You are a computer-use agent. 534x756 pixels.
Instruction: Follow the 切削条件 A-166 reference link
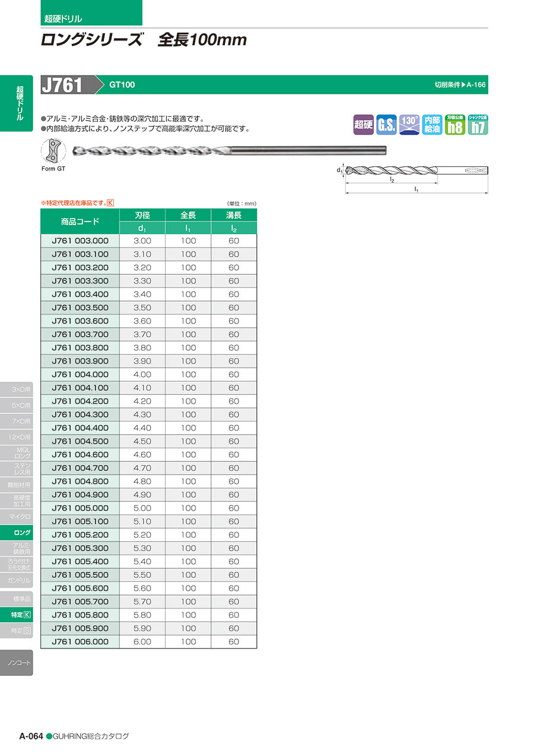(x=460, y=85)
